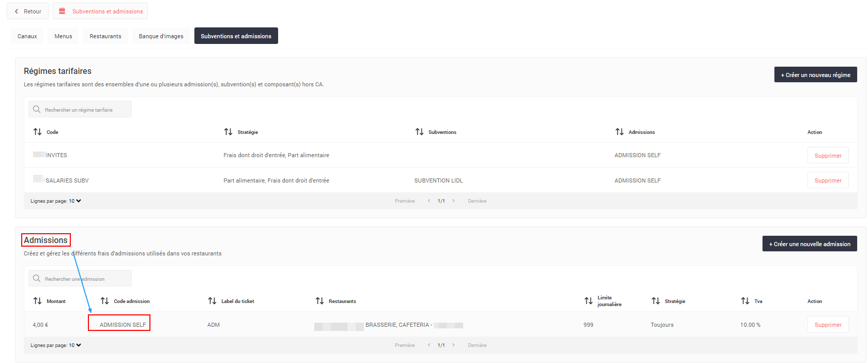Sort regimes by Admissions arrows icon

[619, 132]
